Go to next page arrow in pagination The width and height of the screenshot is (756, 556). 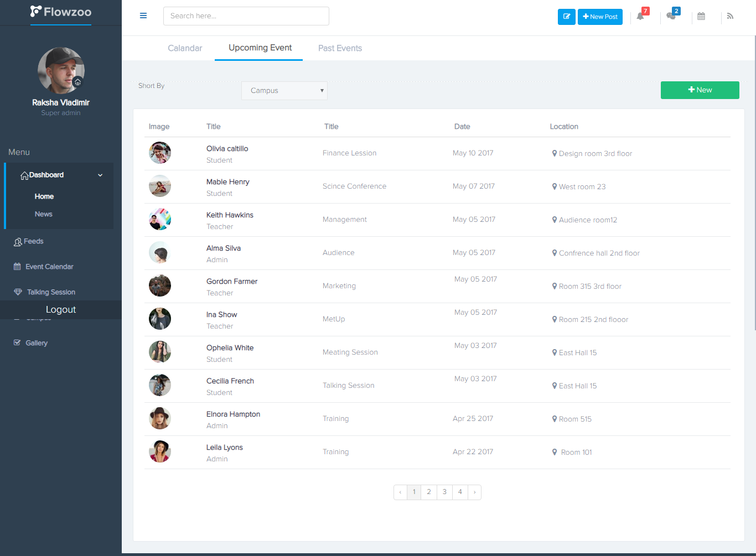(474, 492)
